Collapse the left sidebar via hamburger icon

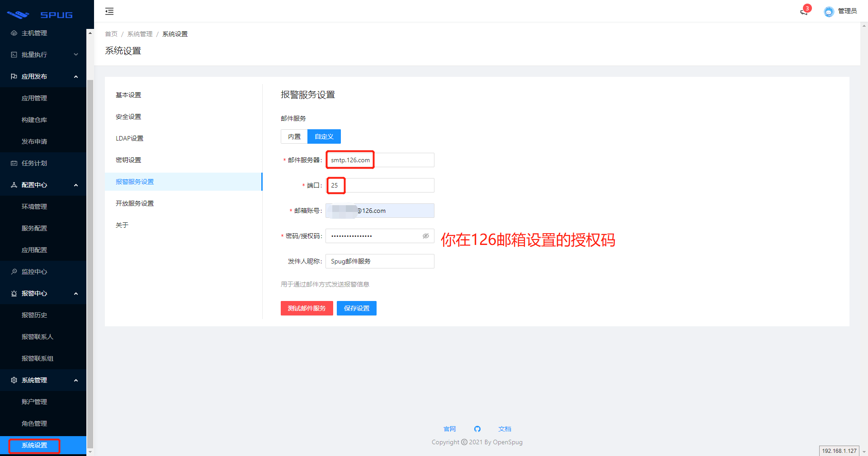109,11
